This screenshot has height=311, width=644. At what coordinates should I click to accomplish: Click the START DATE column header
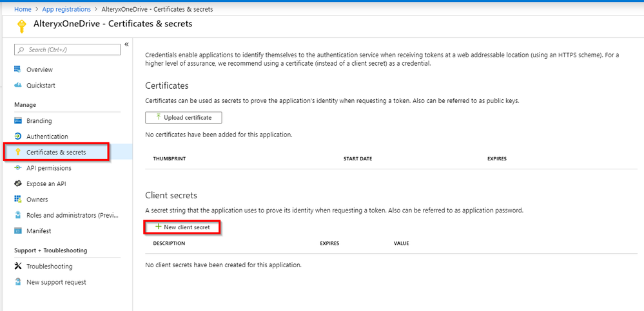tap(358, 159)
